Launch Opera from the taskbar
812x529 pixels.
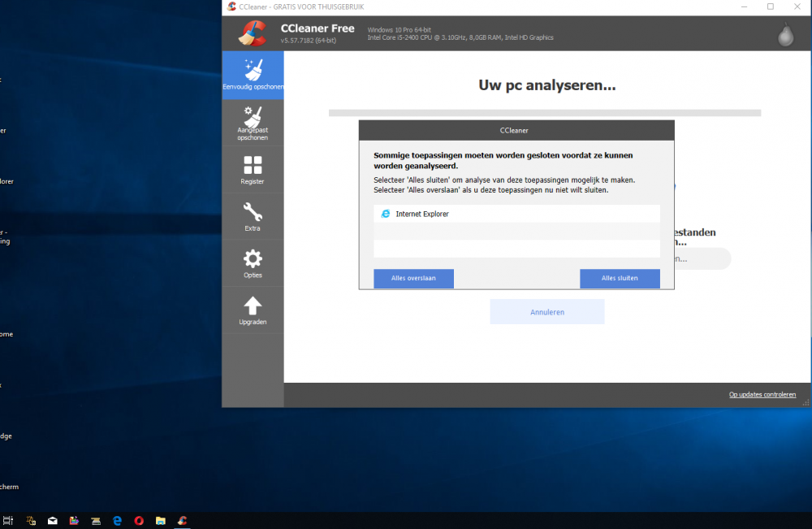tap(139, 520)
